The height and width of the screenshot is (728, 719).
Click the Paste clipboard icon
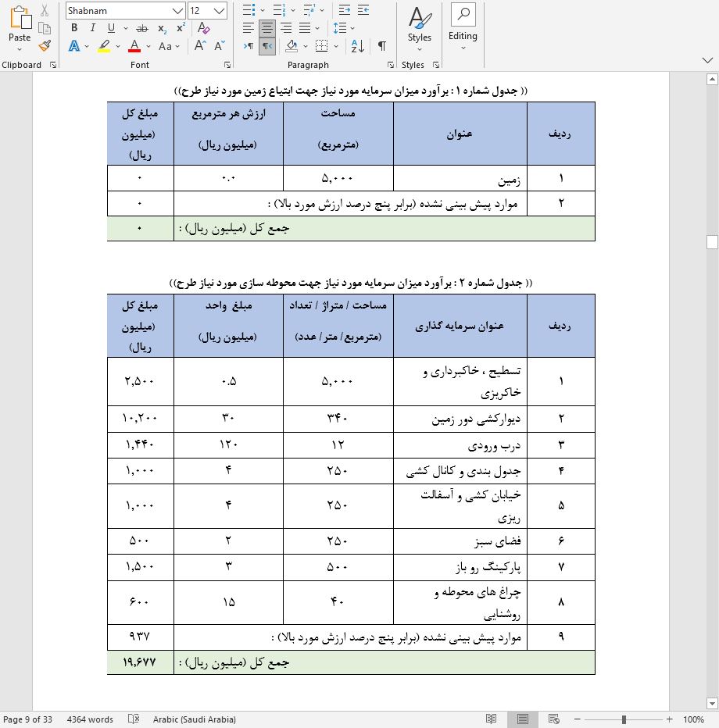[x=20, y=18]
